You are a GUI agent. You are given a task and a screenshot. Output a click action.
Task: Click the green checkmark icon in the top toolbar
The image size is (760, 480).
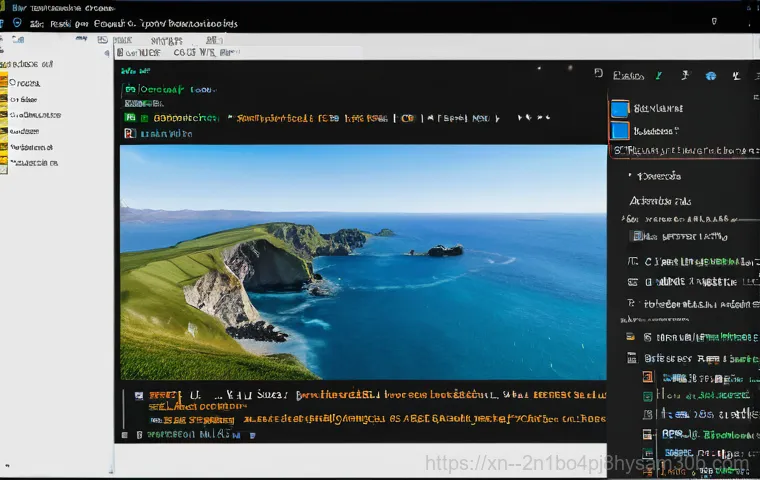[659, 76]
